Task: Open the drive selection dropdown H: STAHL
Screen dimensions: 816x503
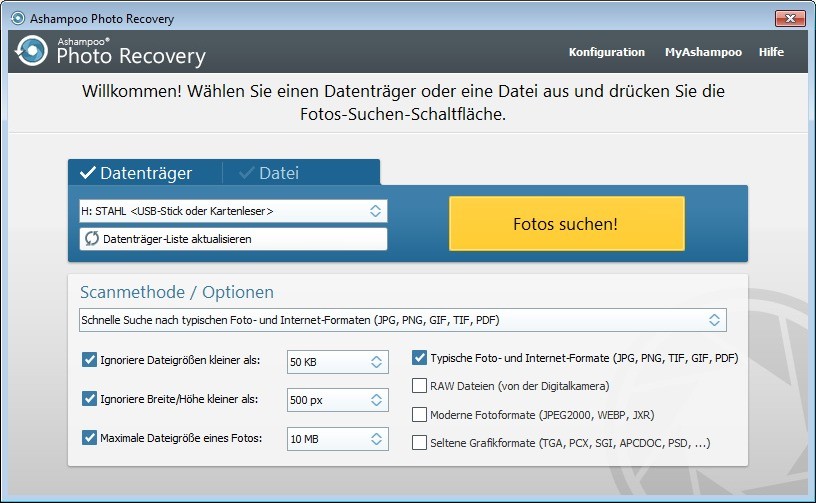Action: pos(232,211)
